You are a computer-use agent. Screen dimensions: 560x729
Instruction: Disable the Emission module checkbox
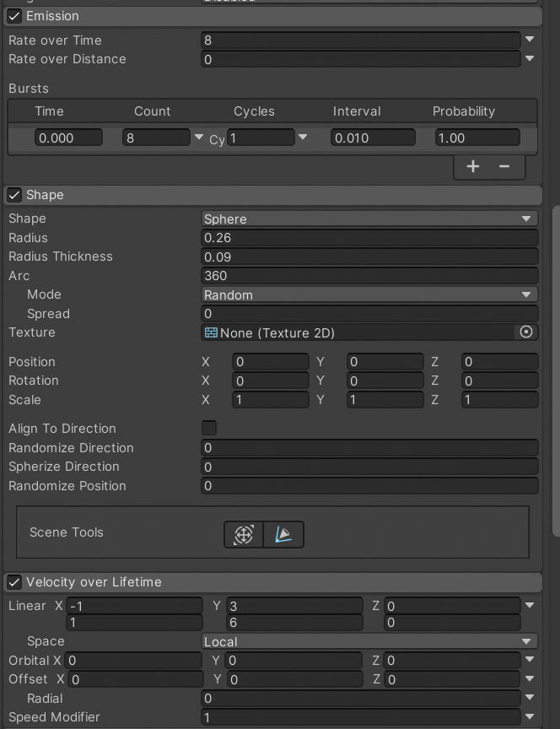pyautogui.click(x=14, y=16)
